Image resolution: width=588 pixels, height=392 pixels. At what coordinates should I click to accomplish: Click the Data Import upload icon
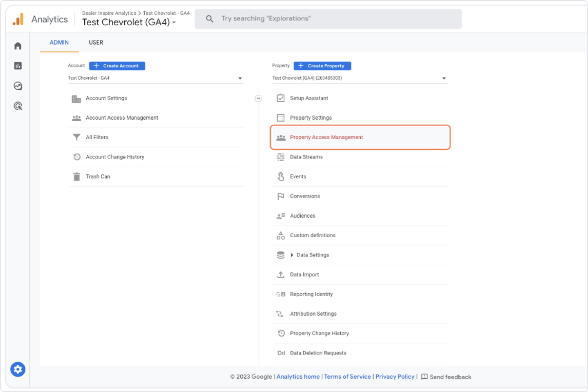[x=281, y=274]
